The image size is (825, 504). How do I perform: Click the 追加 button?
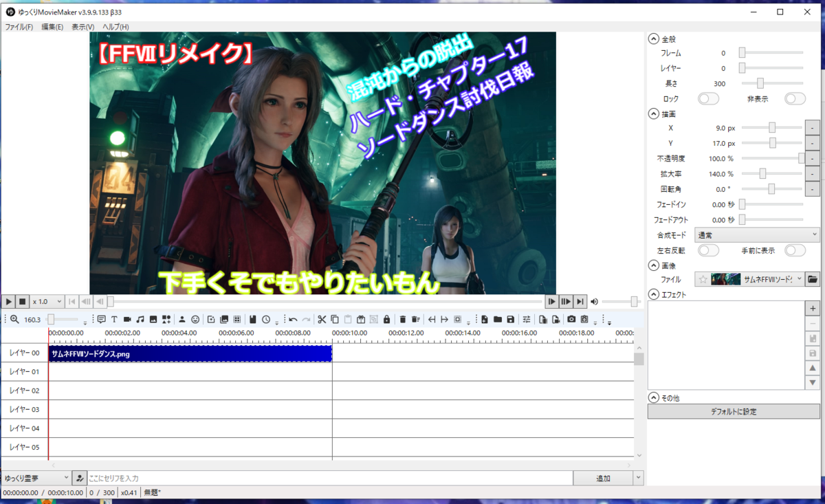(x=603, y=478)
